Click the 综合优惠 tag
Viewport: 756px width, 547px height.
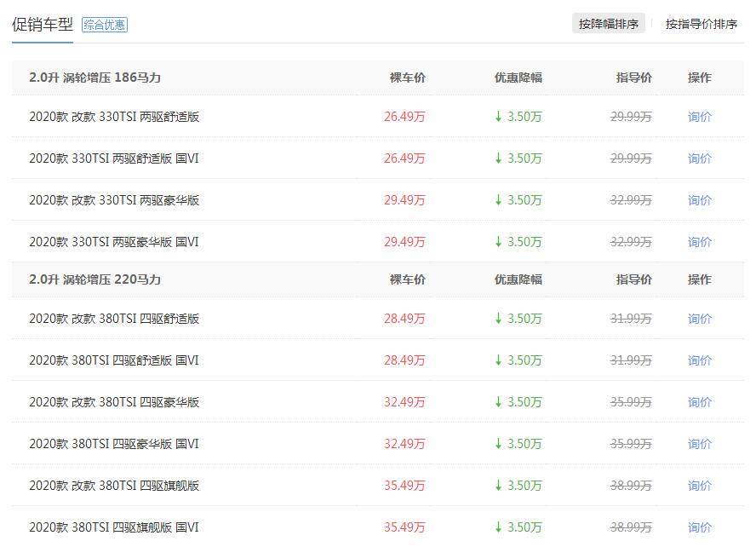point(105,25)
